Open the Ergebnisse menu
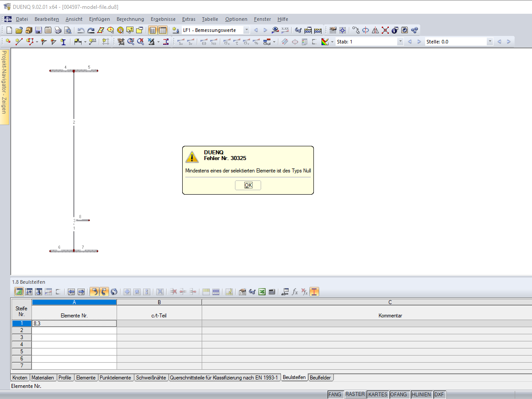The height and width of the screenshot is (399, 532). click(163, 19)
